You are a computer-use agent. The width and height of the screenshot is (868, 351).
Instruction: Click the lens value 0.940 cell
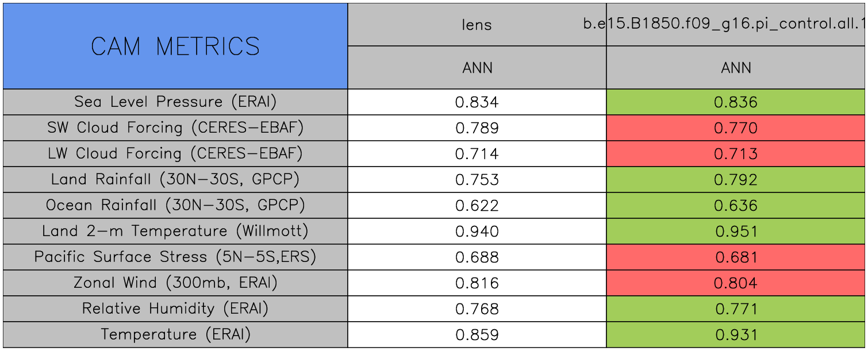477,232
